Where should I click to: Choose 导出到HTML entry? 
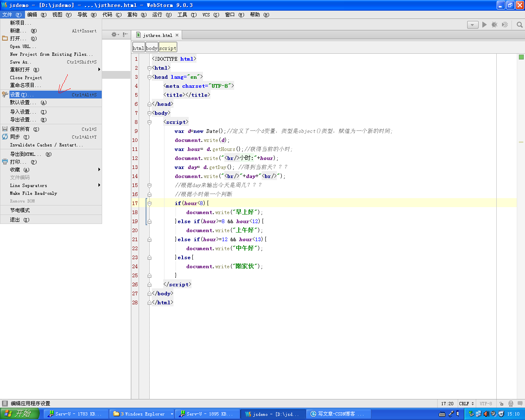pyautogui.click(x=51, y=154)
